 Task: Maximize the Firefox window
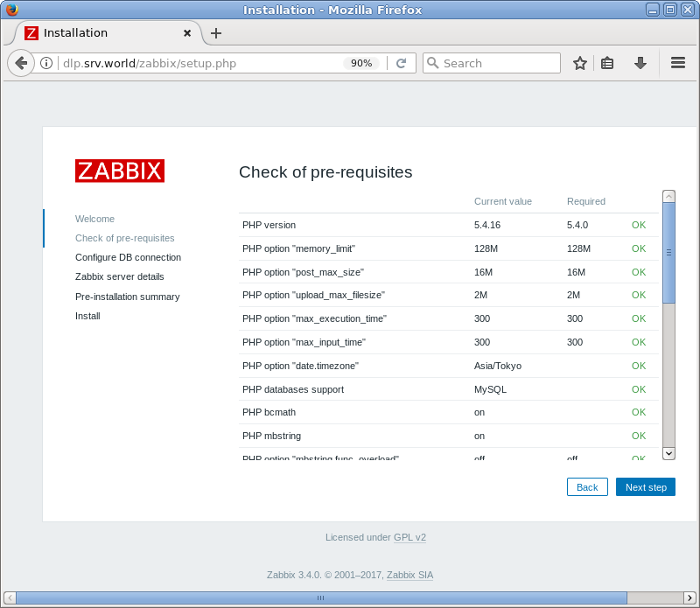pos(670,10)
